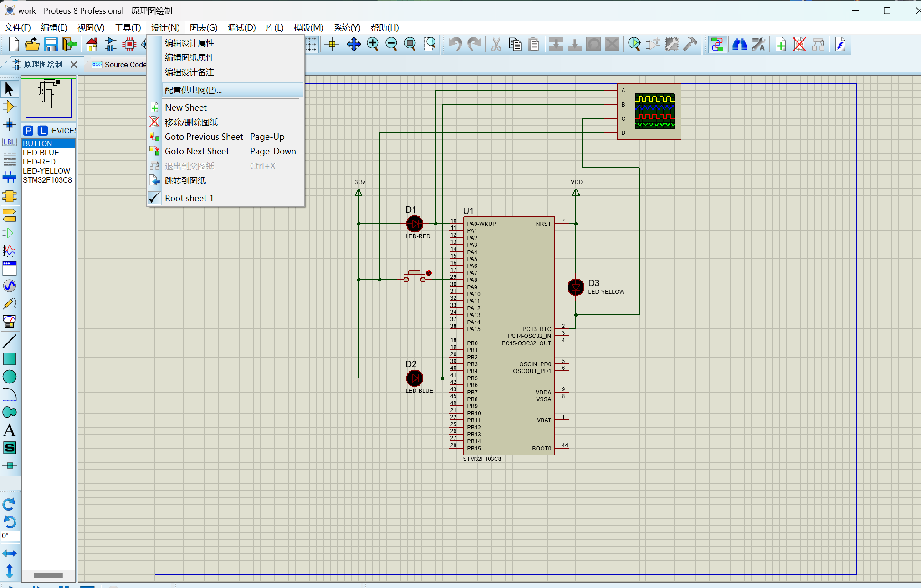Viewport: 921px width, 588px height.
Task: Select the Wire Label LBL tool
Action: [x=9, y=142]
